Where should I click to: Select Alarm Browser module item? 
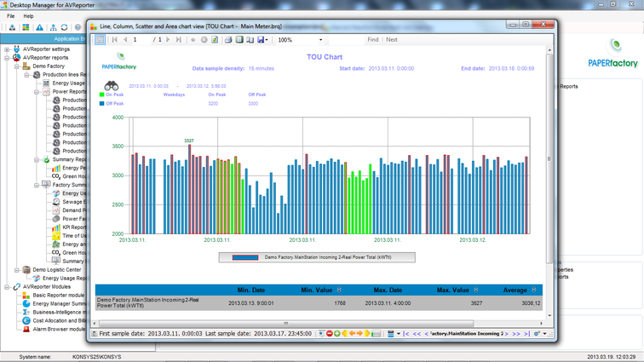tap(59, 329)
